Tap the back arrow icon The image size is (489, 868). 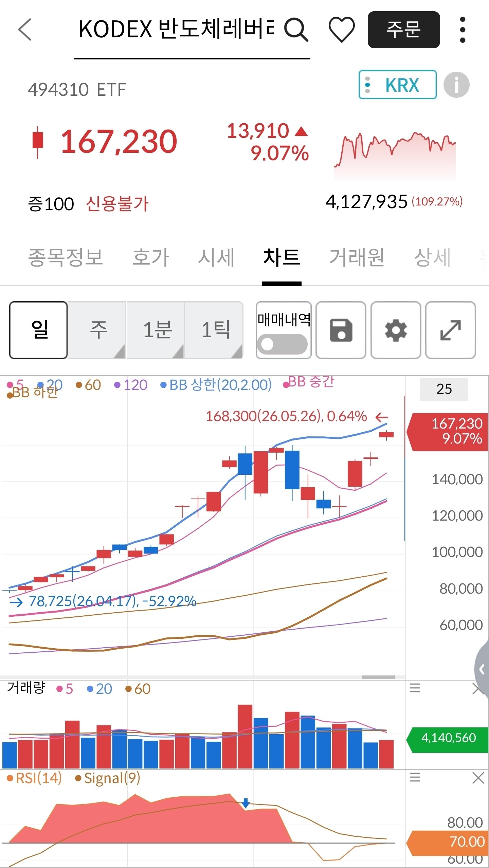pyautogui.click(x=25, y=30)
